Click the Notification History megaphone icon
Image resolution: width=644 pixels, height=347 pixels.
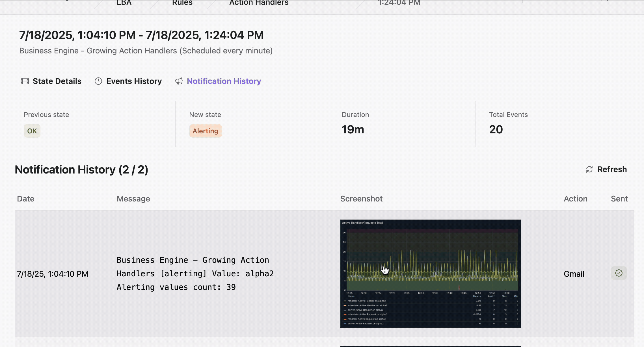pyautogui.click(x=179, y=81)
